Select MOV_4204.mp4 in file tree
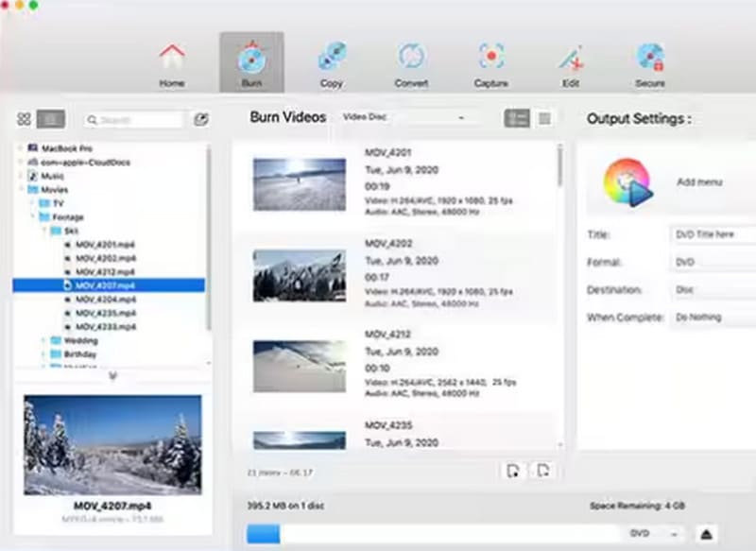Image resolution: width=756 pixels, height=551 pixels. coord(104,299)
